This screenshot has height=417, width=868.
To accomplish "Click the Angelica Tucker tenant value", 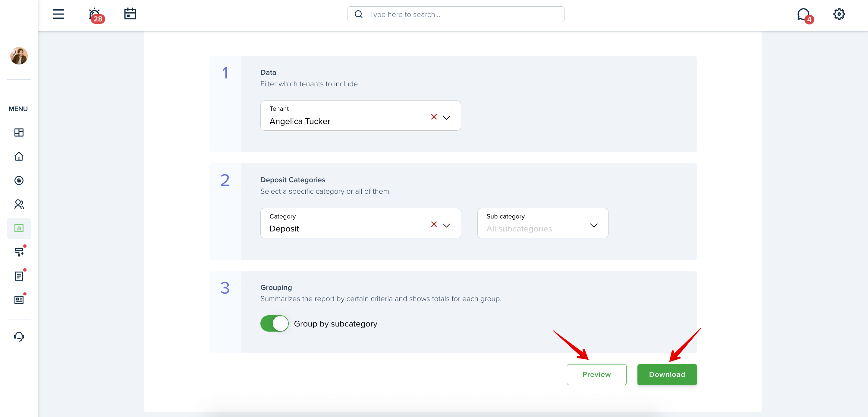I will point(300,122).
